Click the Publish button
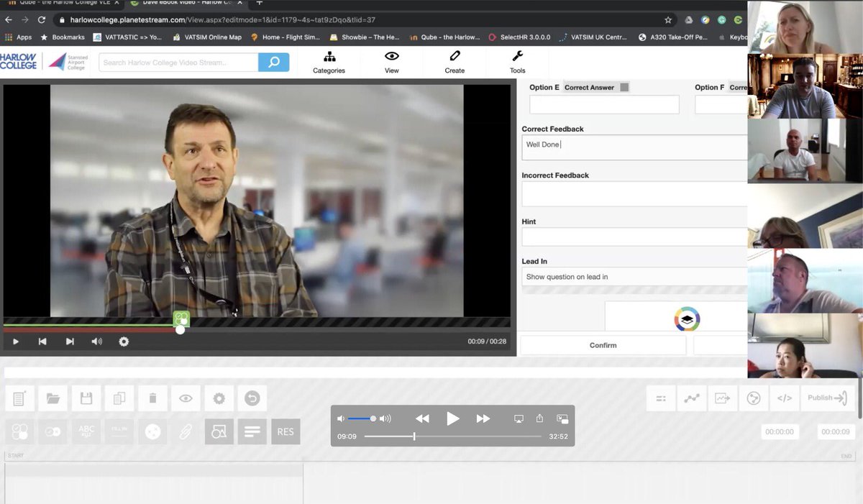The width and height of the screenshot is (863, 504). tap(827, 398)
